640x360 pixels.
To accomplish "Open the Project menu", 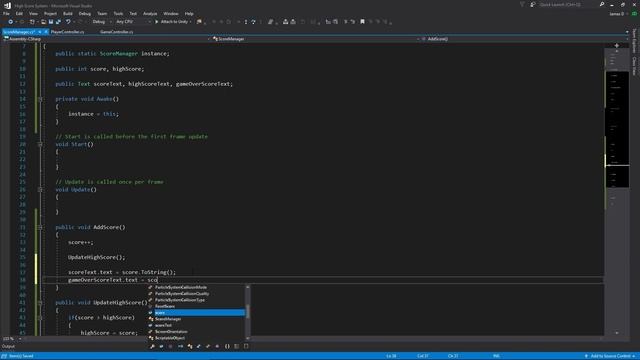I will click(50, 13).
